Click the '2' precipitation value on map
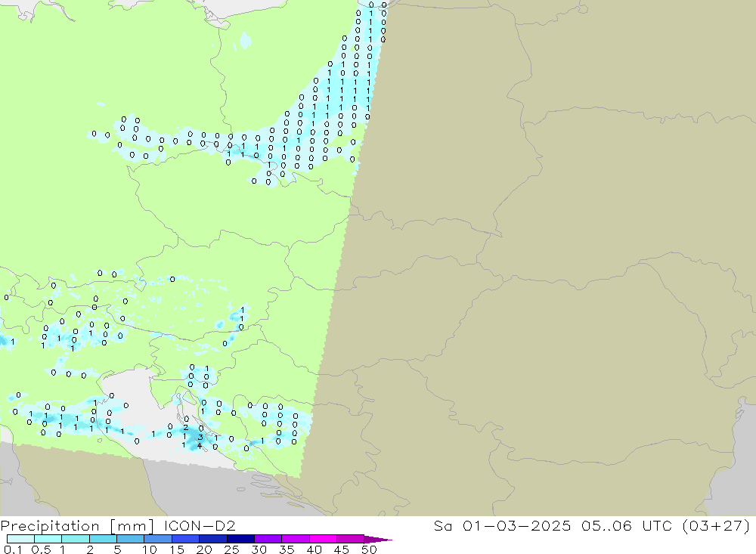Screen dimensions: 756x554 (186, 428)
